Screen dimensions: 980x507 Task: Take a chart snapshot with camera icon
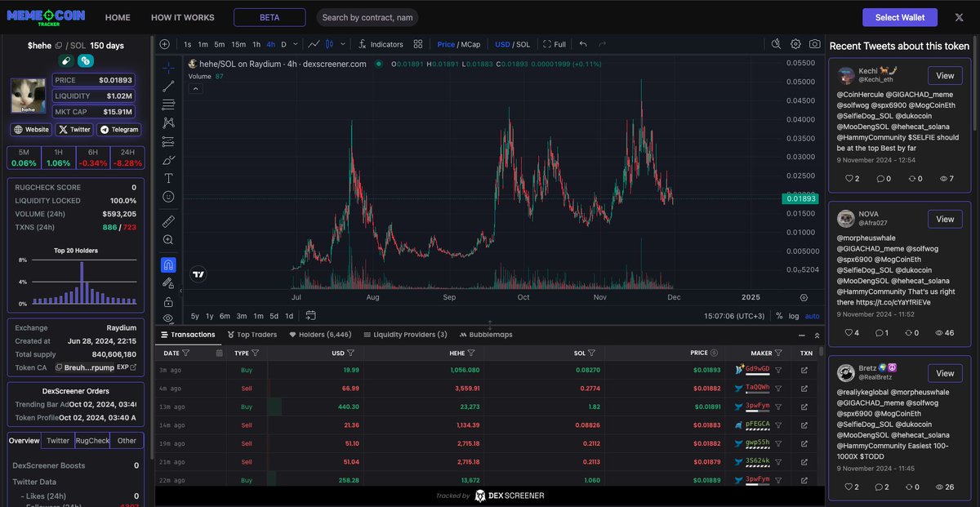pyautogui.click(x=815, y=44)
